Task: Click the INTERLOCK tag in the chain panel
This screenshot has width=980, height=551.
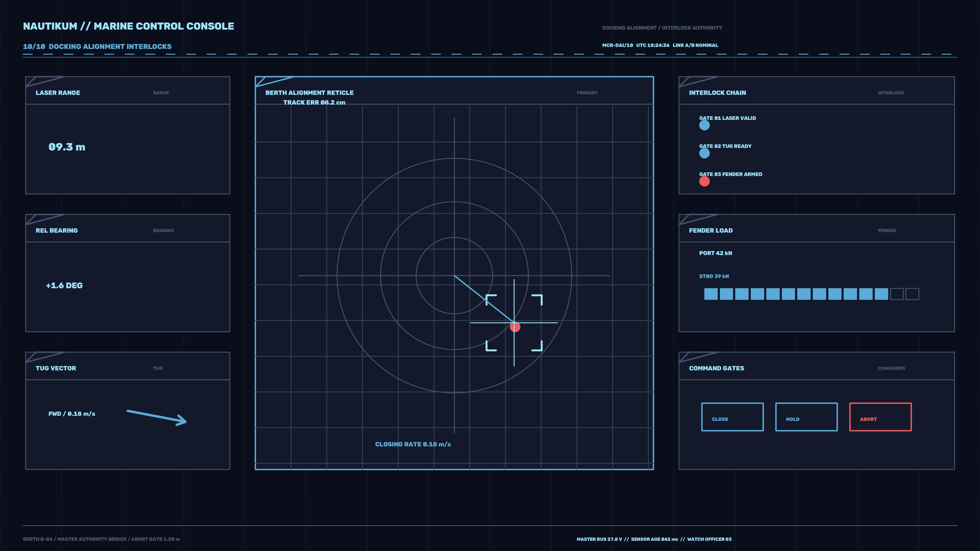Action: (891, 93)
